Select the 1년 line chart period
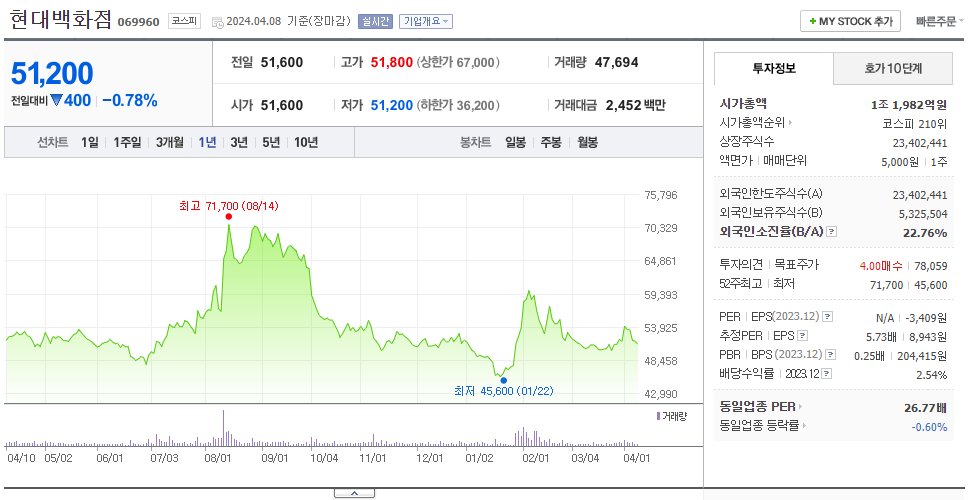This screenshot has height=500, width=968. click(x=207, y=143)
